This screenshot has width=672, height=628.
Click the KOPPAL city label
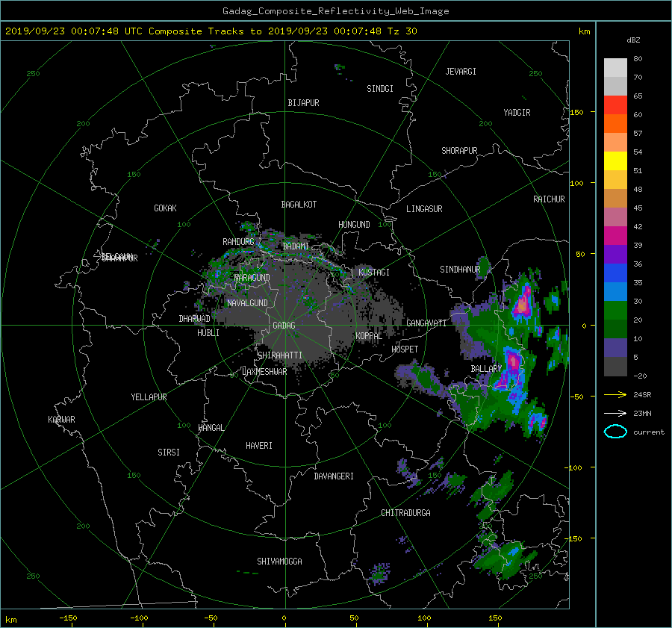pos(369,336)
